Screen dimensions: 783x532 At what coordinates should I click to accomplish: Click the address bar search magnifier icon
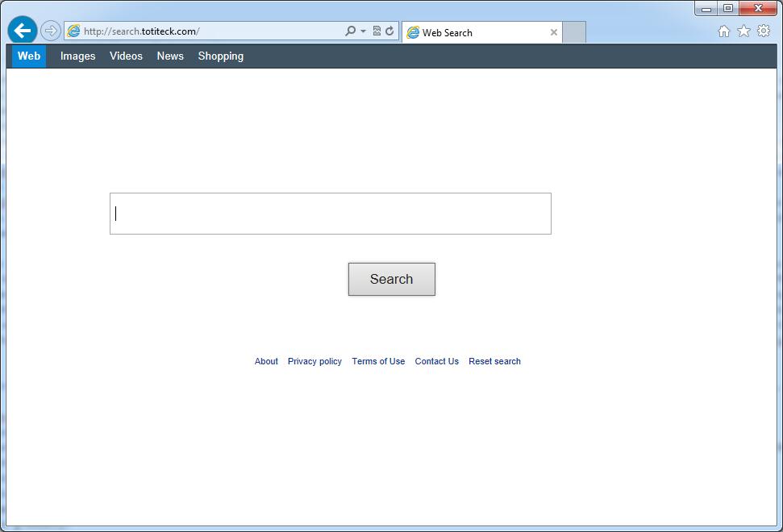pyautogui.click(x=351, y=31)
